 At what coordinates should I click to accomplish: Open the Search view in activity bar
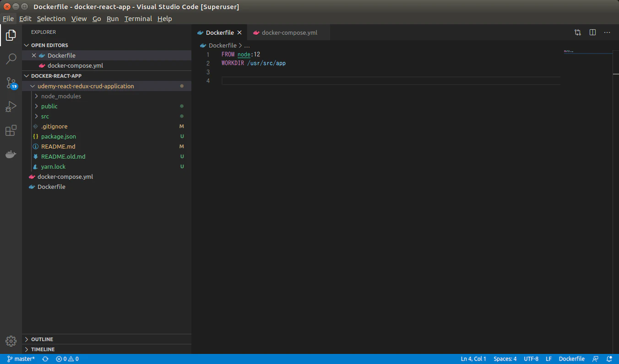click(x=11, y=59)
